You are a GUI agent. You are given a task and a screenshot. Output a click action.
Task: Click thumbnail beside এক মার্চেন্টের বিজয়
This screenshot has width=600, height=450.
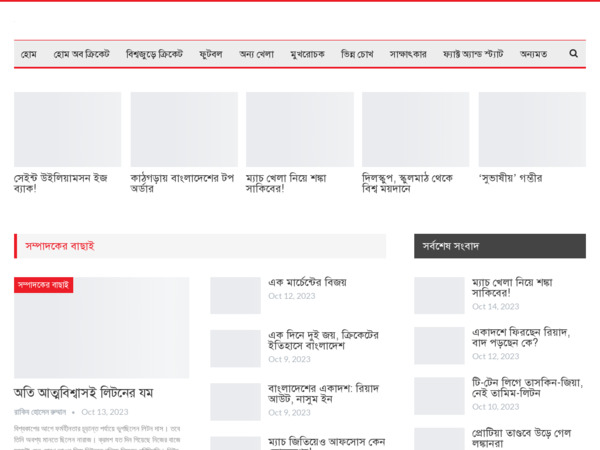tap(235, 295)
